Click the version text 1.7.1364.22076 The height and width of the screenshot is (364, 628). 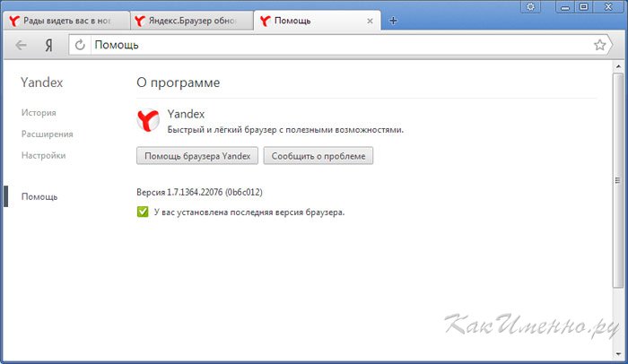(199, 192)
